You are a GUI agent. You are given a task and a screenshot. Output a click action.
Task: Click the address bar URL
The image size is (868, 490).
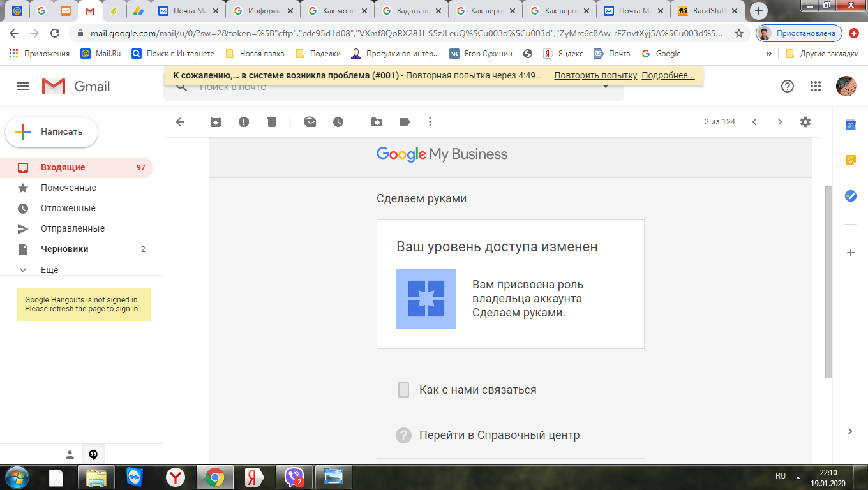point(405,33)
